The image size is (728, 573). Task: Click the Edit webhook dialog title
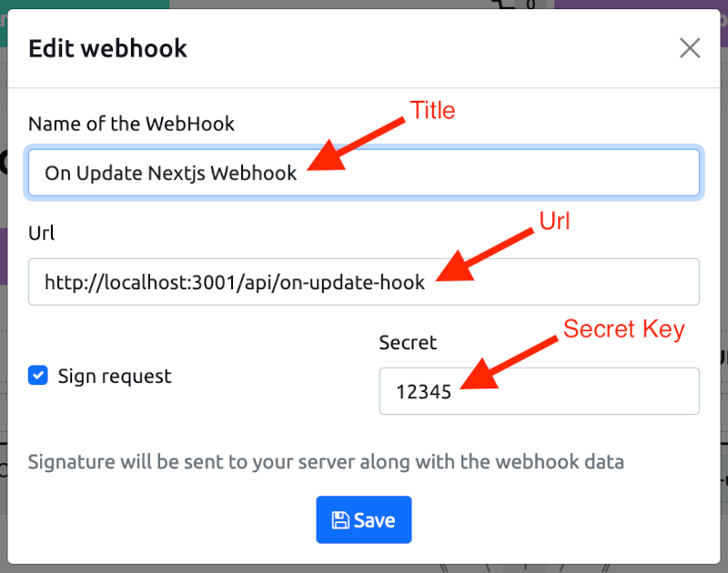click(x=107, y=48)
